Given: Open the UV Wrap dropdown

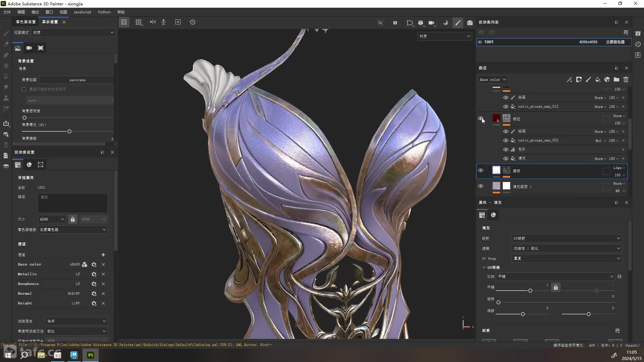Looking at the screenshot, I should click(x=567, y=258).
